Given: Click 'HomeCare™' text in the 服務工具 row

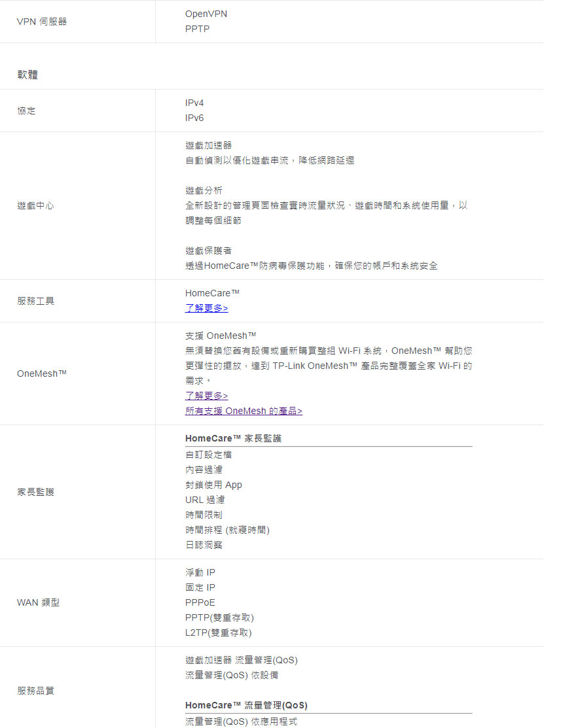Looking at the screenshot, I should pos(212,293).
